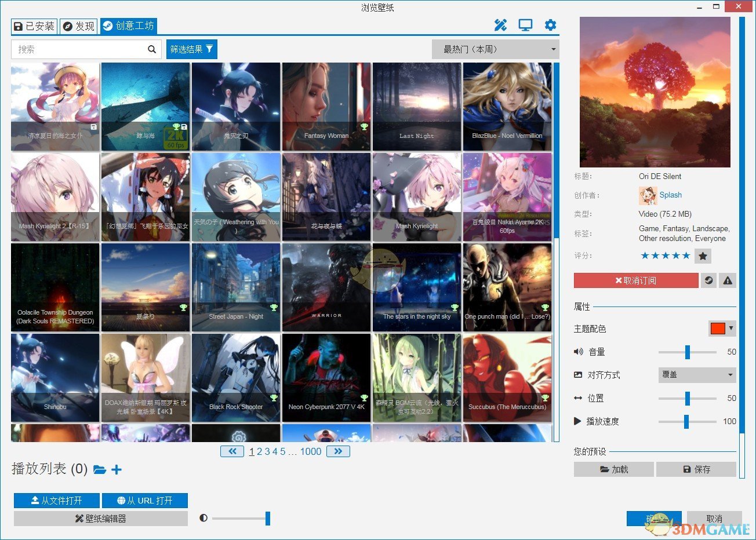756x540 pixels.
Task: Open the wallpaper editor tools icon
Action: (x=500, y=25)
